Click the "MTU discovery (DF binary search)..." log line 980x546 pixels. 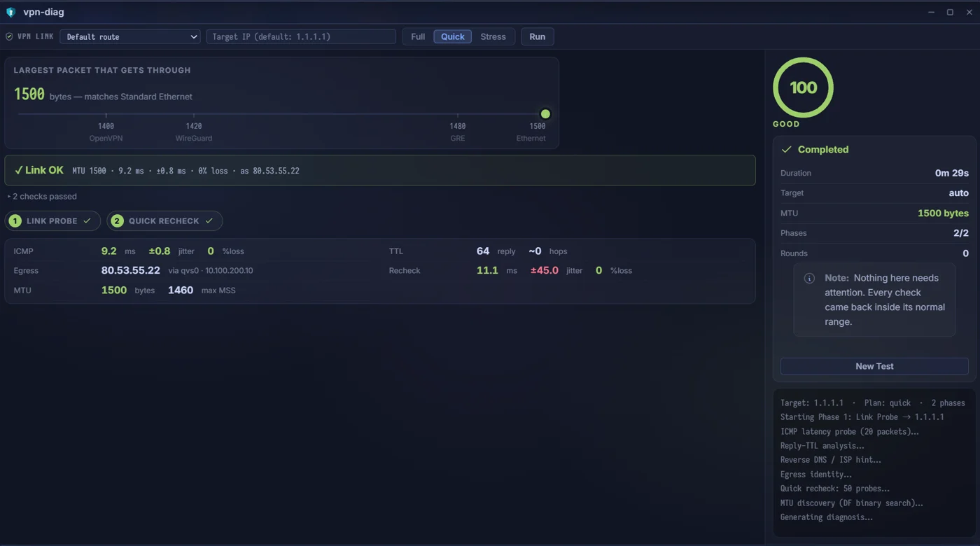click(x=852, y=503)
